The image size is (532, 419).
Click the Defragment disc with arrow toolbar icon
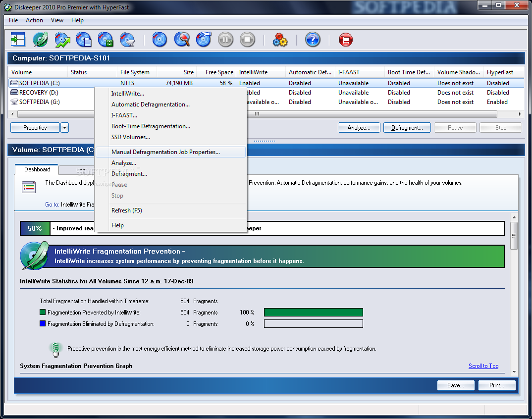(x=204, y=40)
